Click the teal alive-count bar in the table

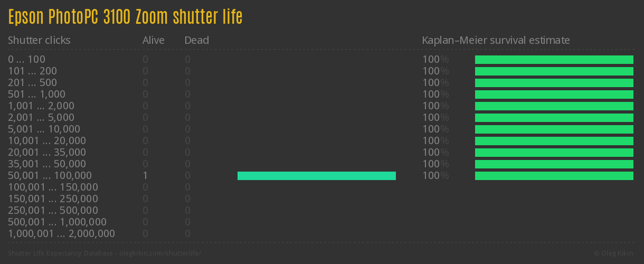(x=316, y=176)
